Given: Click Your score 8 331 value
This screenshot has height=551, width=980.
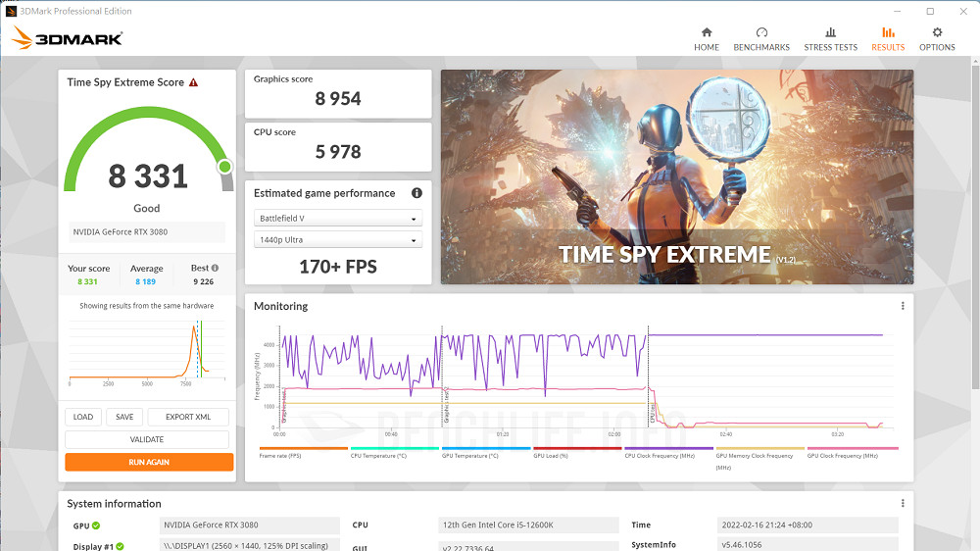Looking at the screenshot, I should click(x=87, y=282).
